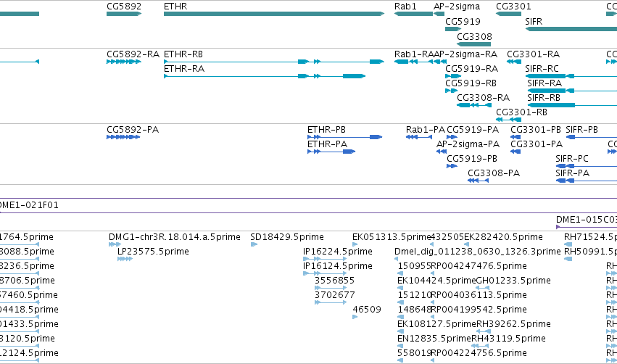This screenshot has height=364, width=617.
Task: Click the CG3301-RB transcript label
Action: [522, 112]
